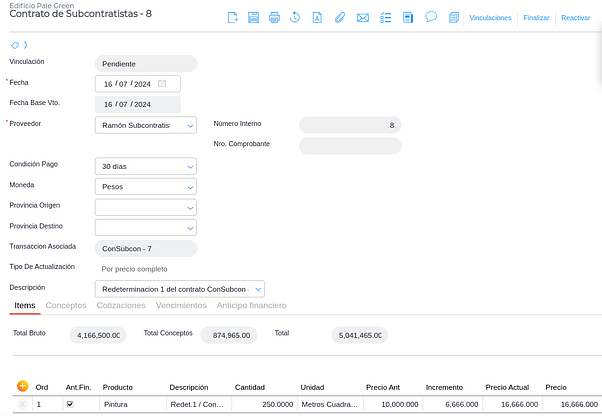Expand the tag chevron below the title
The image size is (602, 416).
coord(25,45)
